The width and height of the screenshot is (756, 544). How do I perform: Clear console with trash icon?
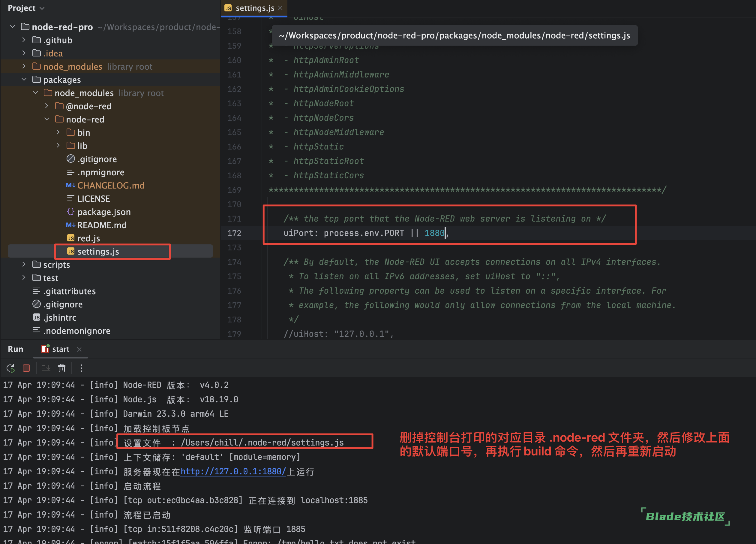[x=62, y=368]
